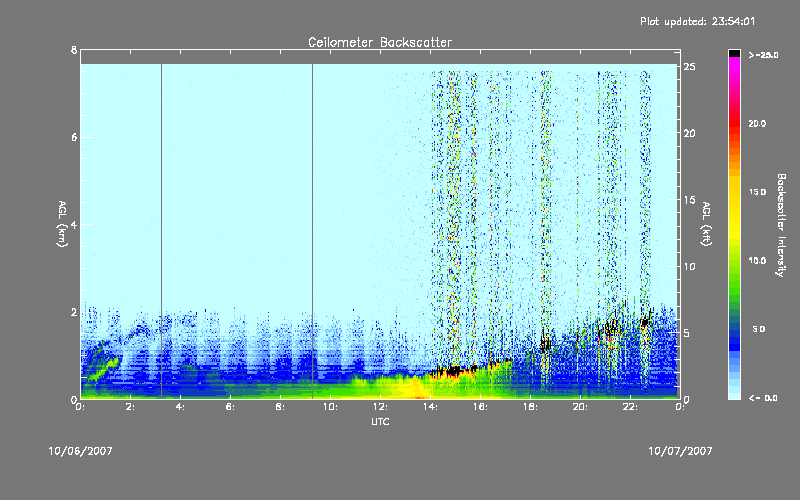Click the green colorbar region near 10.0

[734, 261]
